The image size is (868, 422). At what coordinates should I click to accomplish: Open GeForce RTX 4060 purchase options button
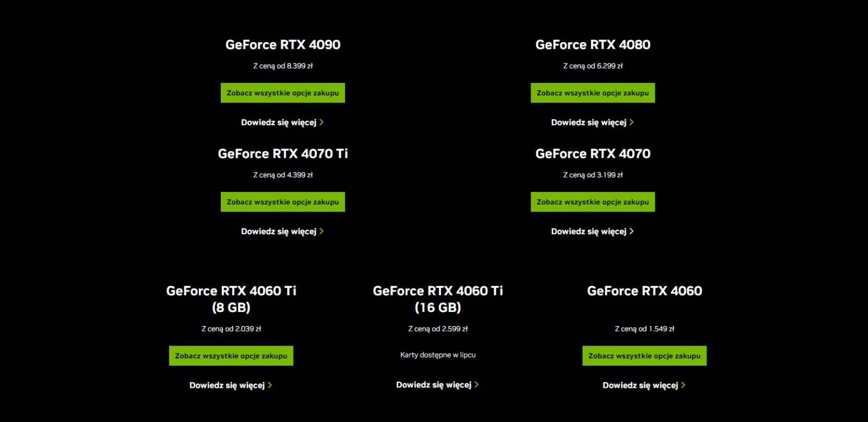[x=644, y=356]
